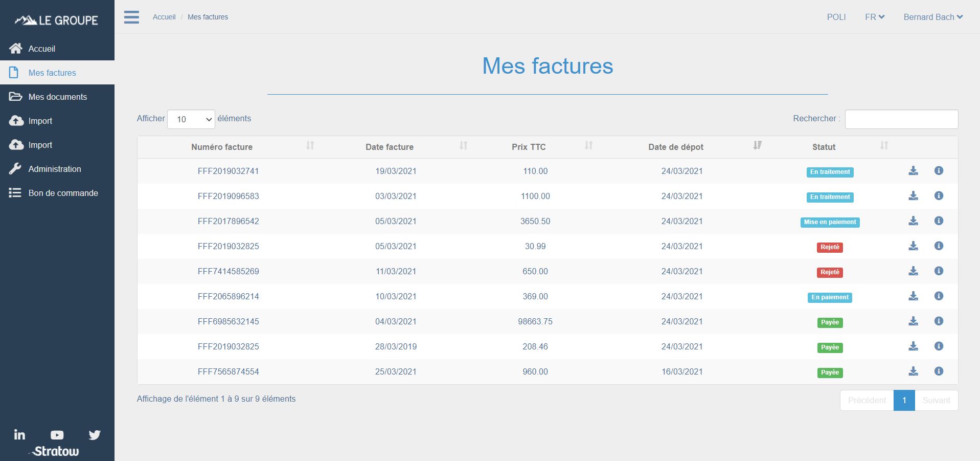View info for invoice FFF6985632145
Screen dimensions: 980x461
[x=939, y=321]
